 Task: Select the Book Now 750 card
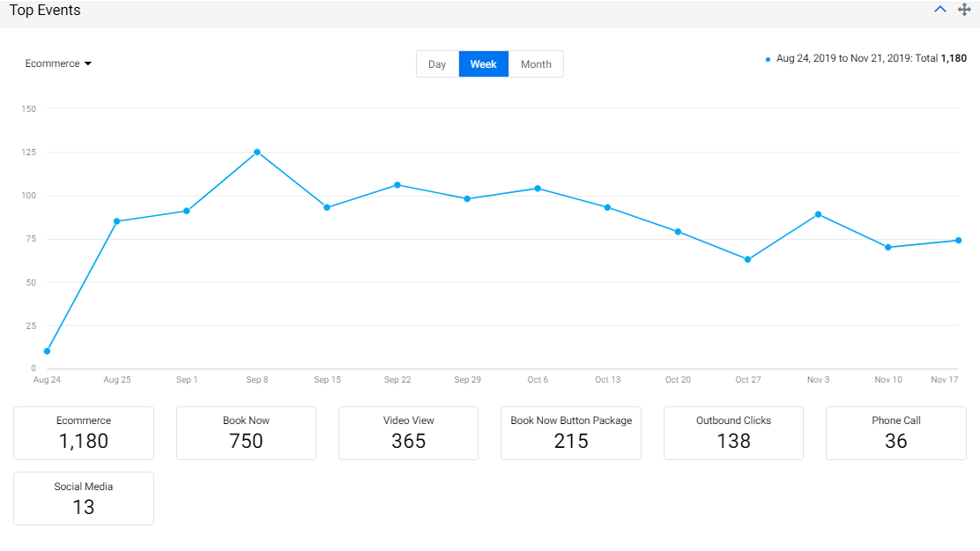click(246, 434)
